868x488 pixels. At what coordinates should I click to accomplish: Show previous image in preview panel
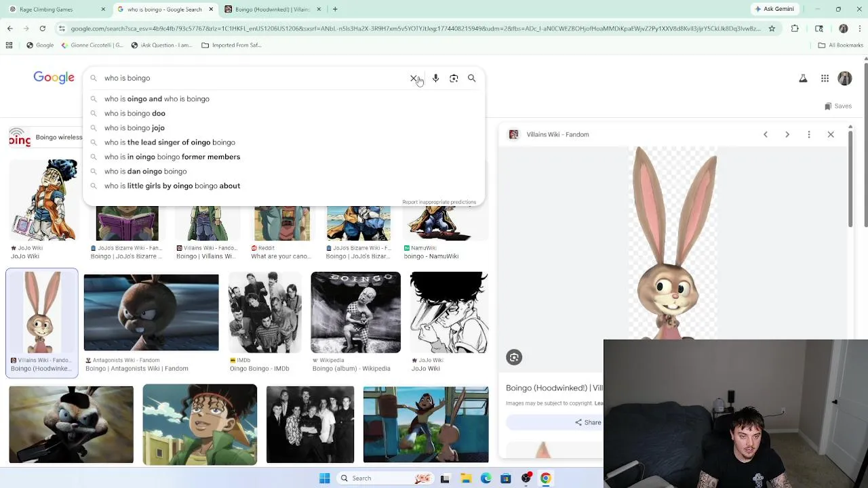tap(766, 134)
